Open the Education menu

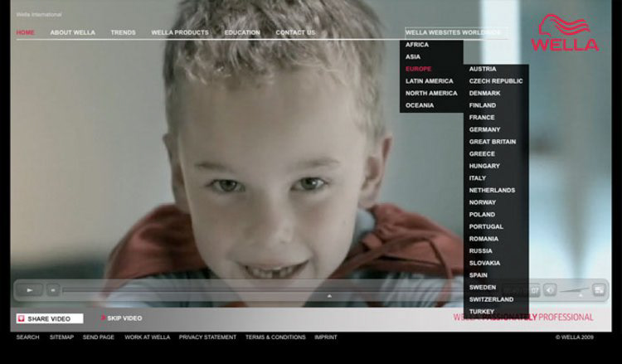(242, 32)
